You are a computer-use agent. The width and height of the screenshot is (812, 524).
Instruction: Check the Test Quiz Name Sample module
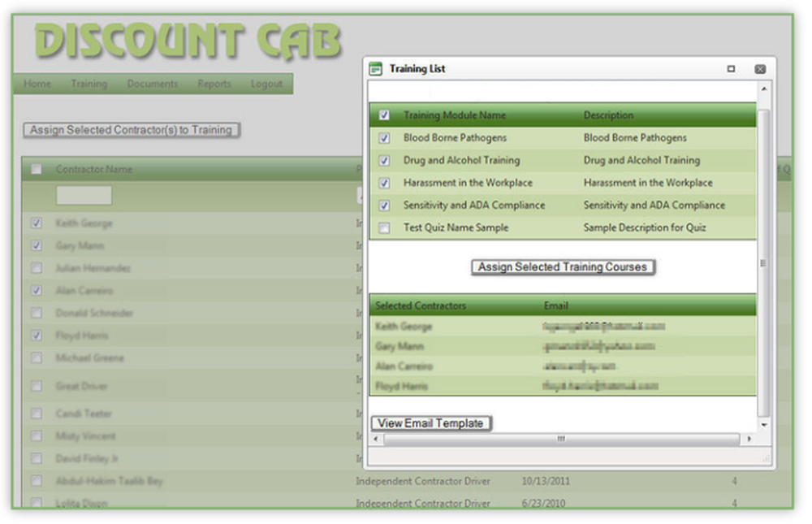tap(384, 228)
